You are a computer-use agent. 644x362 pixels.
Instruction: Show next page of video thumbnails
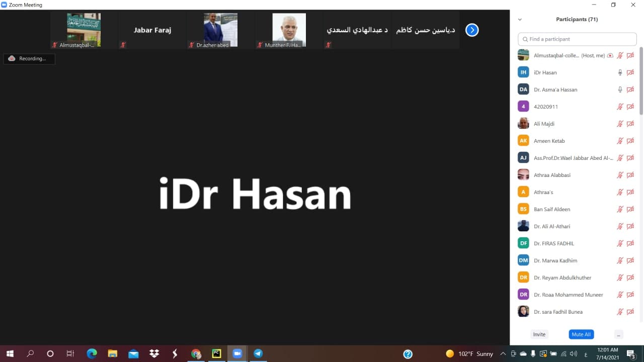coord(471,30)
